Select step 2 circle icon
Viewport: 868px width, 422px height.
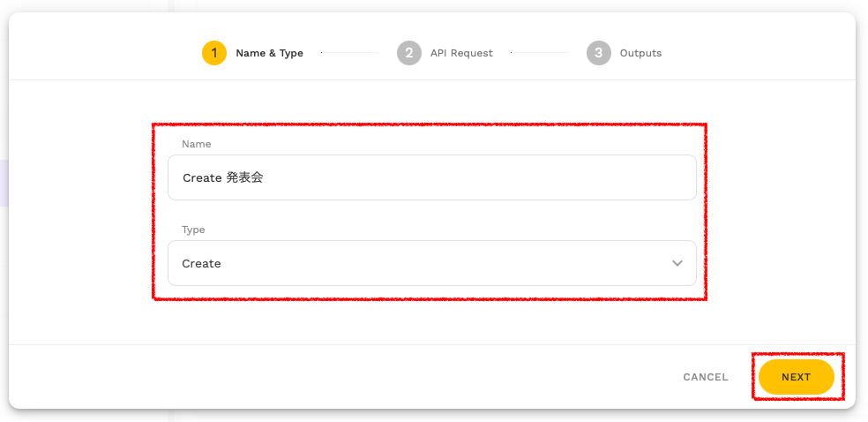tap(409, 53)
